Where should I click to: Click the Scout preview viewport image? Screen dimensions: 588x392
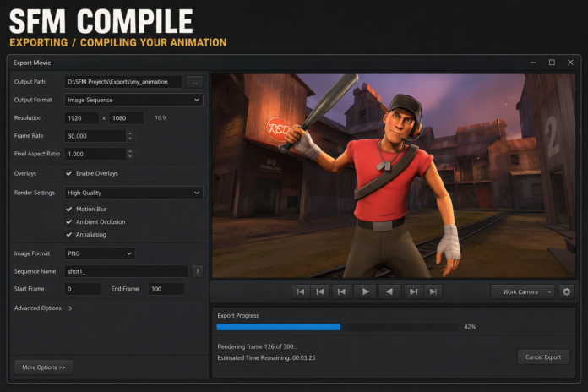(x=394, y=176)
